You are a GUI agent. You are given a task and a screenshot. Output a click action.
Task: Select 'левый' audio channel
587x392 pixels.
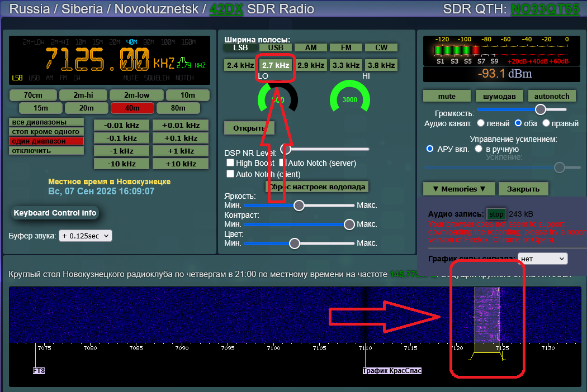481,123
